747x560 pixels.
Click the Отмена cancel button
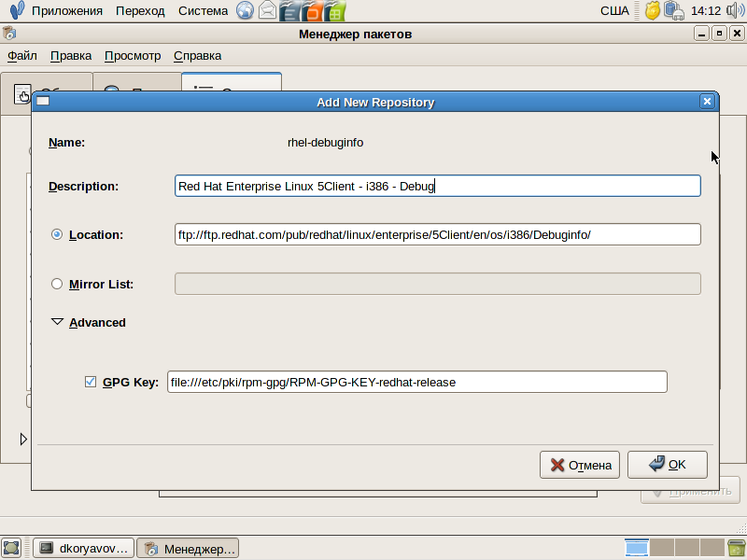click(580, 465)
